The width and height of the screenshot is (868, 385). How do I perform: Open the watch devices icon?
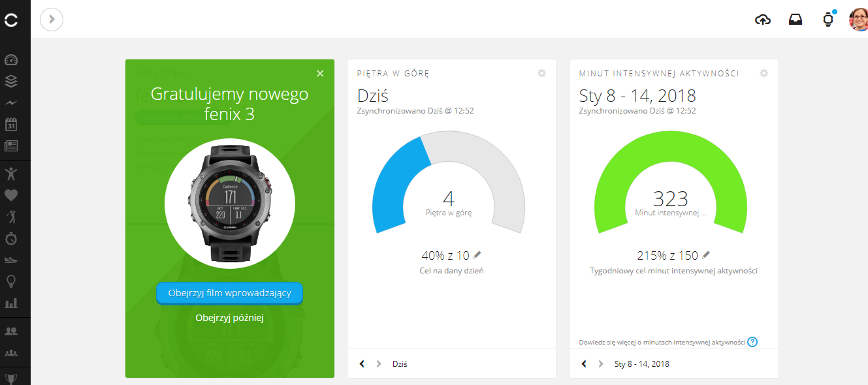pos(828,20)
